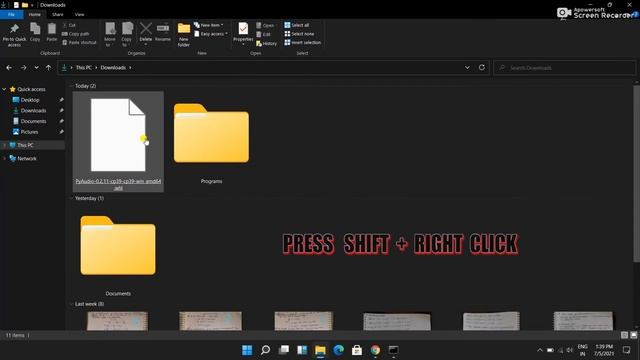Click the Rename ribbon icon
This screenshot has width=640, height=360.
163,32
